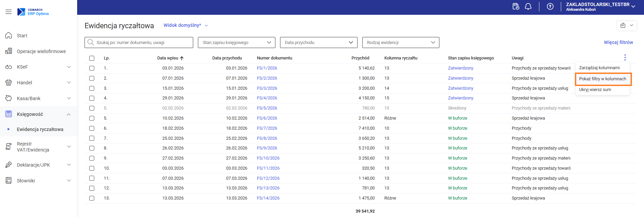Click the document clock icon in top bar
This screenshot has height=217, width=644.
[x=516, y=6]
